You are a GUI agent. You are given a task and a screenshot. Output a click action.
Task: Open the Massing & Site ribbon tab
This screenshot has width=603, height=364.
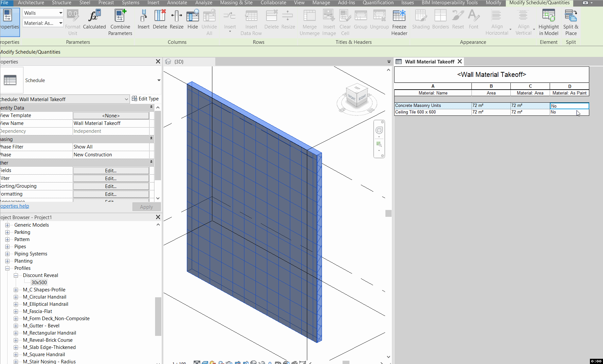pyautogui.click(x=236, y=3)
